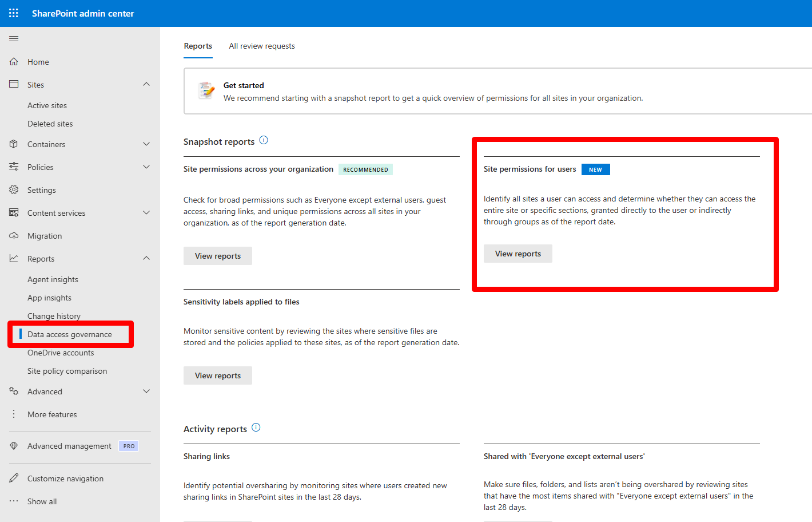The height and width of the screenshot is (522, 812).
Task: Expand the Policies section
Action: coord(146,167)
